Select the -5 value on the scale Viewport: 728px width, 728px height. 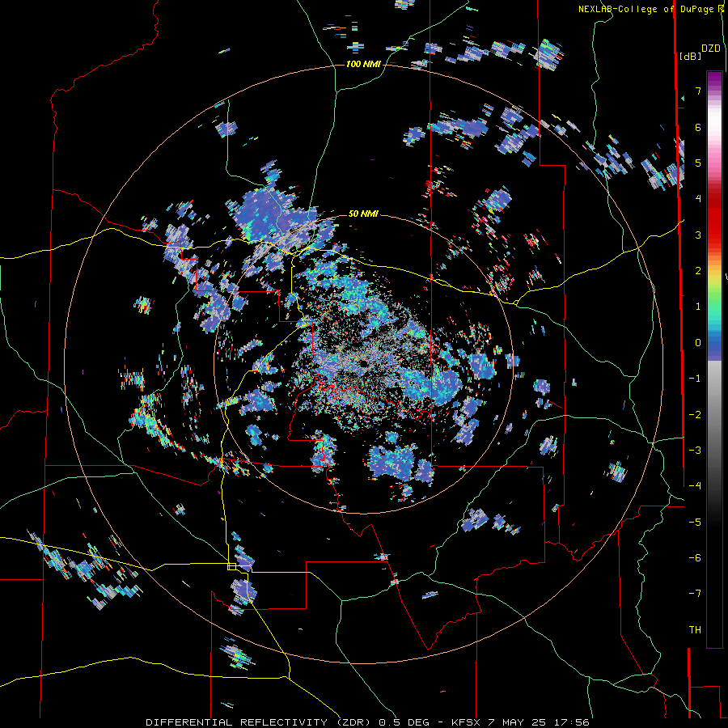695,522
